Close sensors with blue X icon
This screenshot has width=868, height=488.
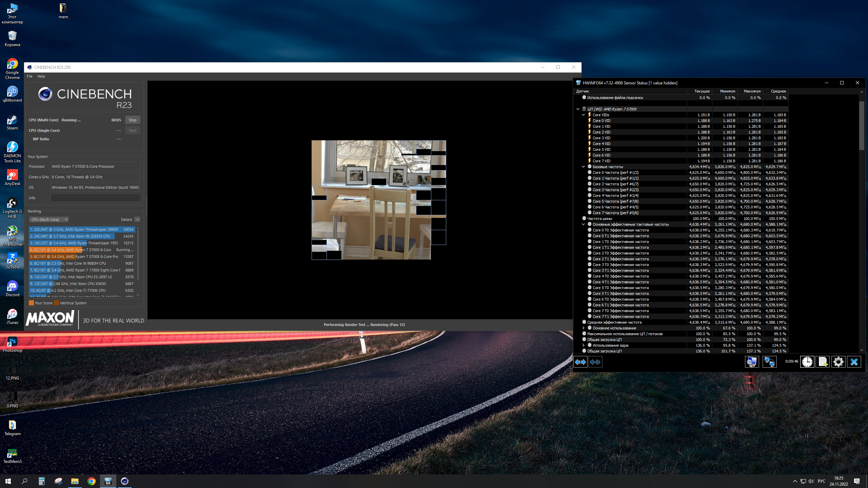click(x=854, y=362)
